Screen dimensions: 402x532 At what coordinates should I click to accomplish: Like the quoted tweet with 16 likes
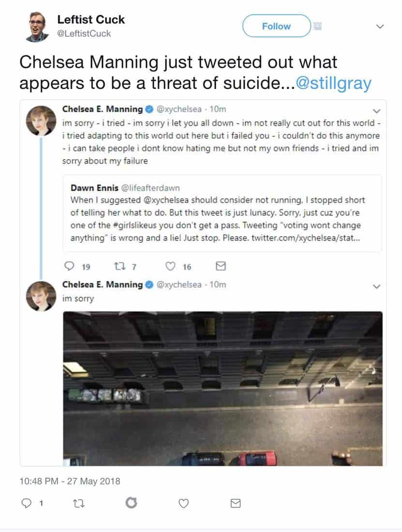click(170, 266)
